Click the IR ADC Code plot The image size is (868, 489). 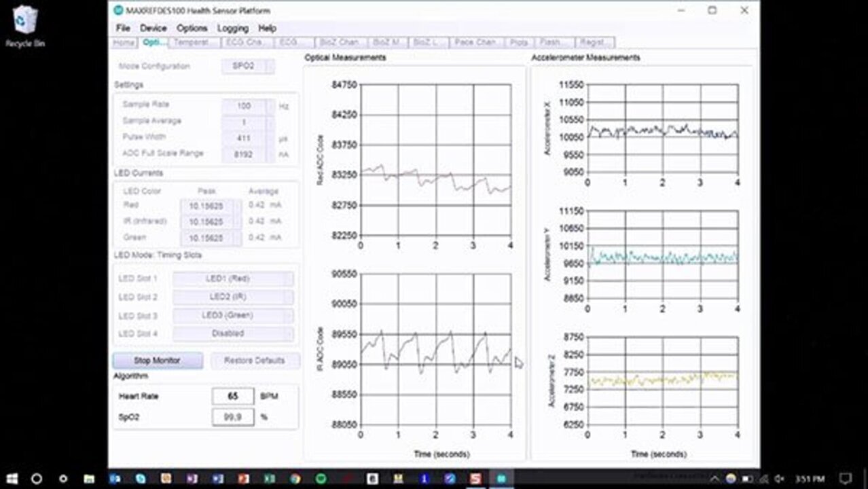coord(435,349)
